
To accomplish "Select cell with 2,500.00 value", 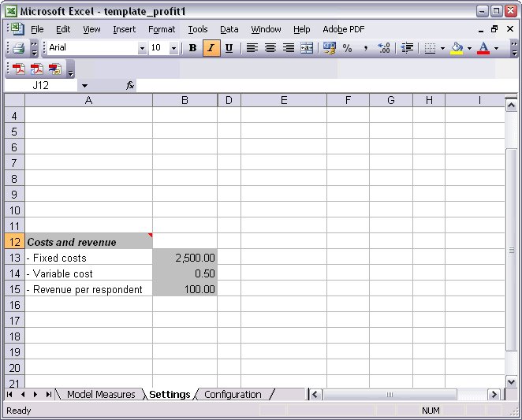I will tap(185, 258).
